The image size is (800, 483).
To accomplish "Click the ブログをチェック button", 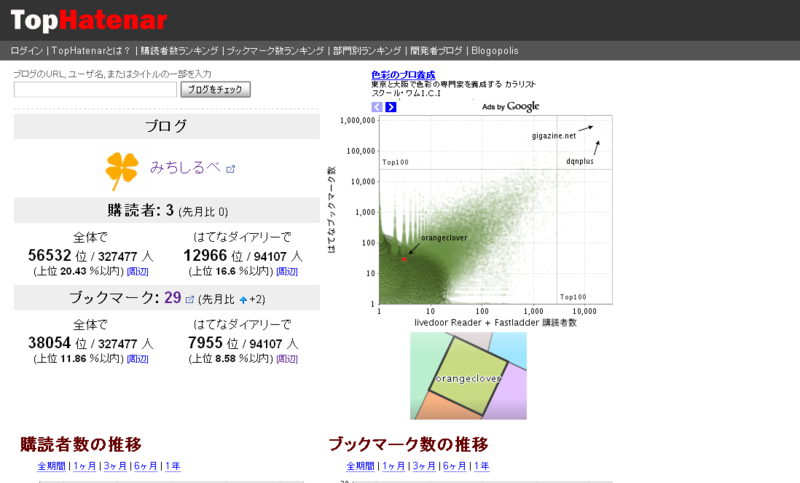I will tap(215, 89).
